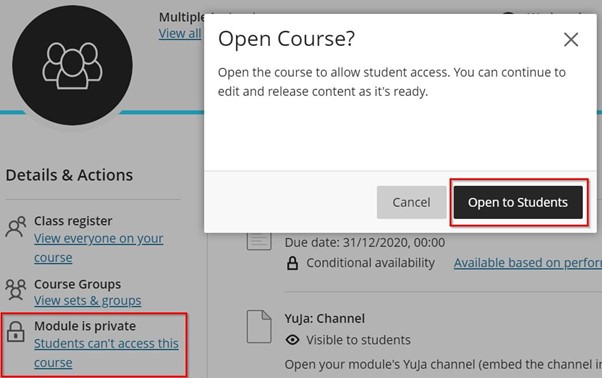Open the multiple instructors avatar icon
The image size is (602, 378).
(72, 65)
